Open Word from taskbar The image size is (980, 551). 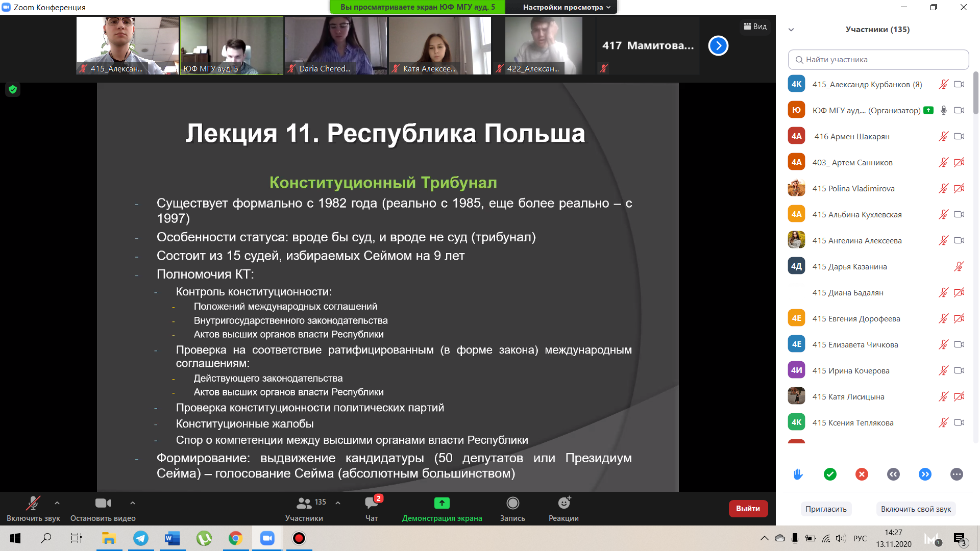pyautogui.click(x=172, y=538)
